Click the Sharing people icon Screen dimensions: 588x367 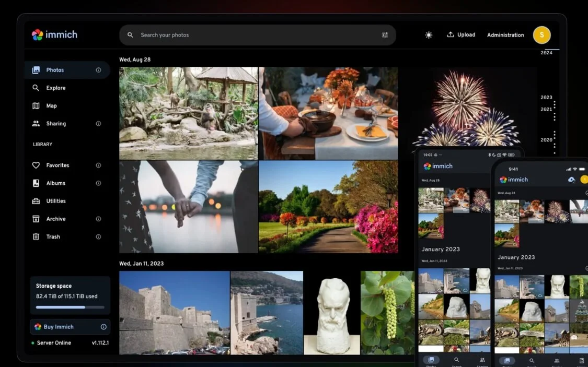tap(36, 124)
